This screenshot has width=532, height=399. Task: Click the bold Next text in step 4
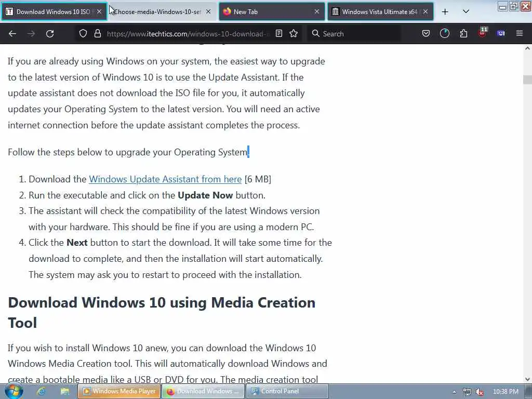click(77, 243)
